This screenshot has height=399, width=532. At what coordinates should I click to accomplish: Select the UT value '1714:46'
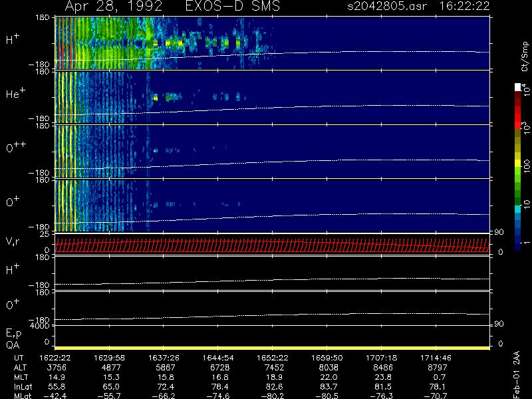(x=436, y=358)
